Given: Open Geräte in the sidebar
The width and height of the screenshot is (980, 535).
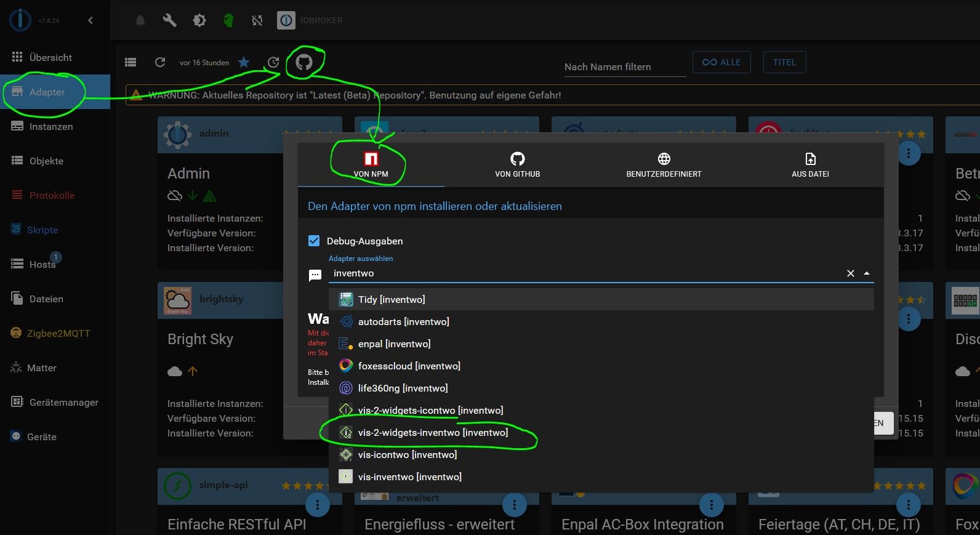Looking at the screenshot, I should (x=55, y=436).
